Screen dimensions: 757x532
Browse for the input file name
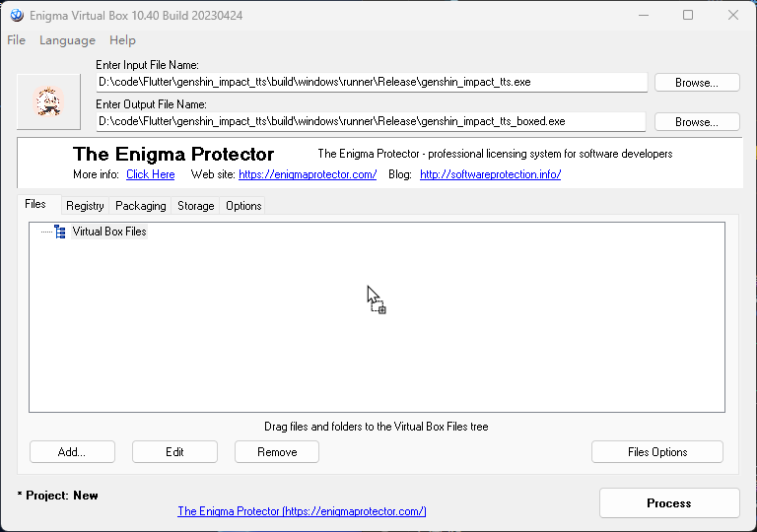pos(696,83)
